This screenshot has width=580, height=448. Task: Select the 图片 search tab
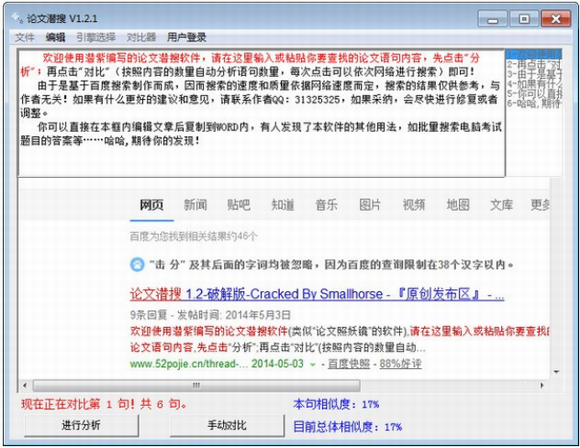point(370,205)
